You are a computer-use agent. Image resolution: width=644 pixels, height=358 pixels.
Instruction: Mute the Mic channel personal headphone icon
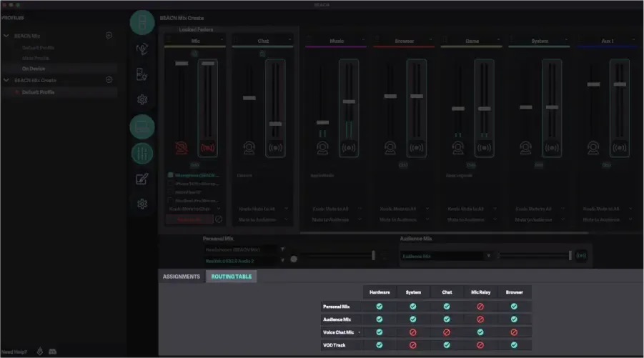click(x=182, y=147)
